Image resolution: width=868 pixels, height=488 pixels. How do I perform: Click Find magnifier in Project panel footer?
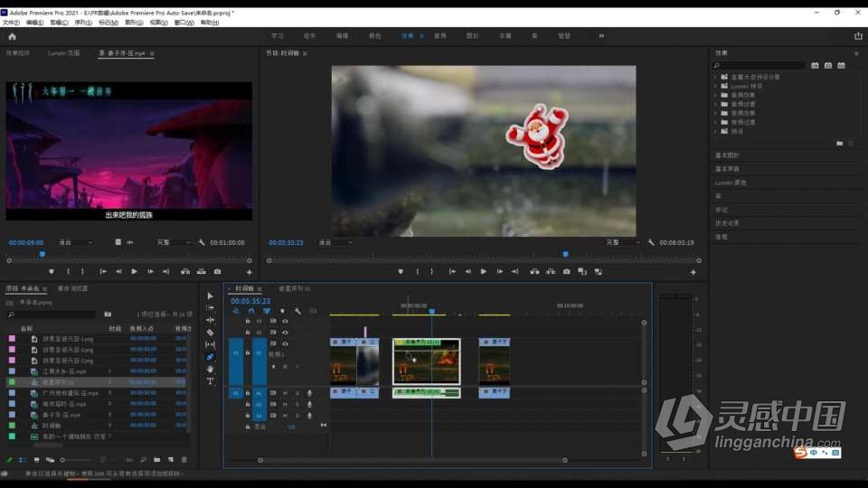[x=144, y=460]
